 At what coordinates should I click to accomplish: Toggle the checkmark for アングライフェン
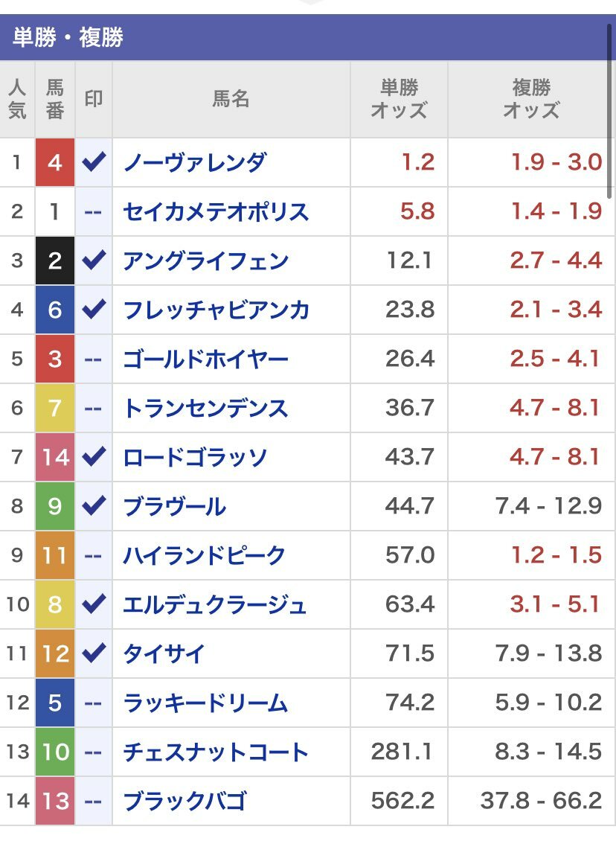point(94,260)
